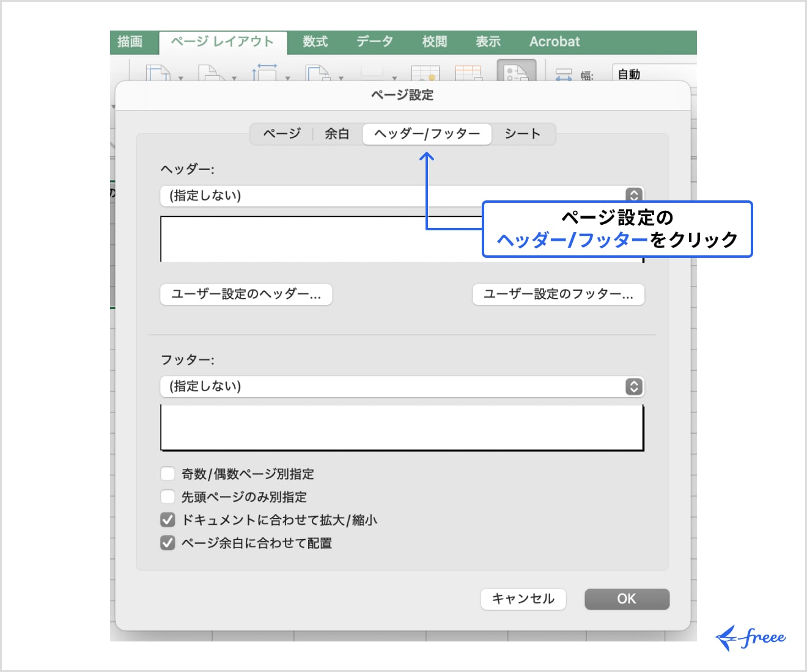Select the 数式 ribbon tab
Viewport: 807px width, 672px height.
(x=315, y=42)
